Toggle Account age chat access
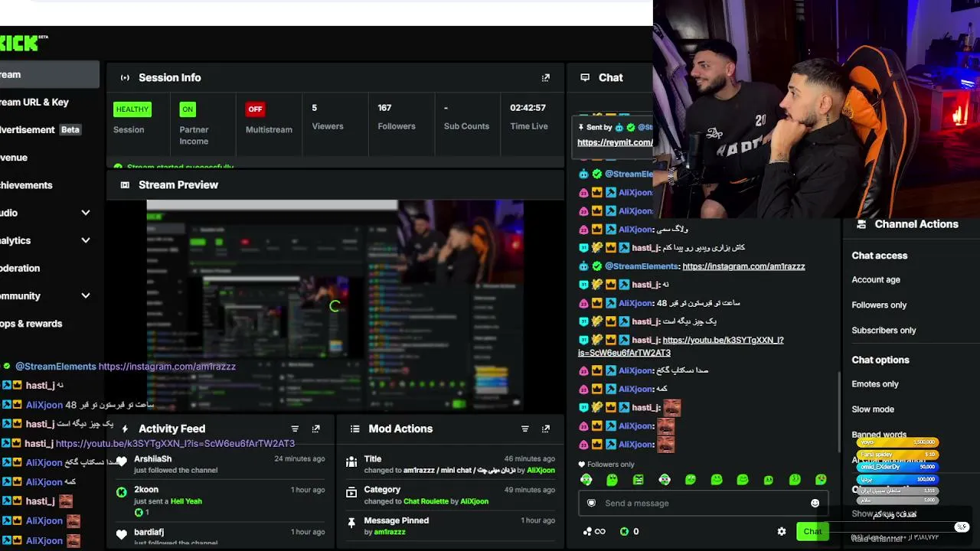This screenshot has width=980, height=551. pyautogui.click(x=876, y=279)
